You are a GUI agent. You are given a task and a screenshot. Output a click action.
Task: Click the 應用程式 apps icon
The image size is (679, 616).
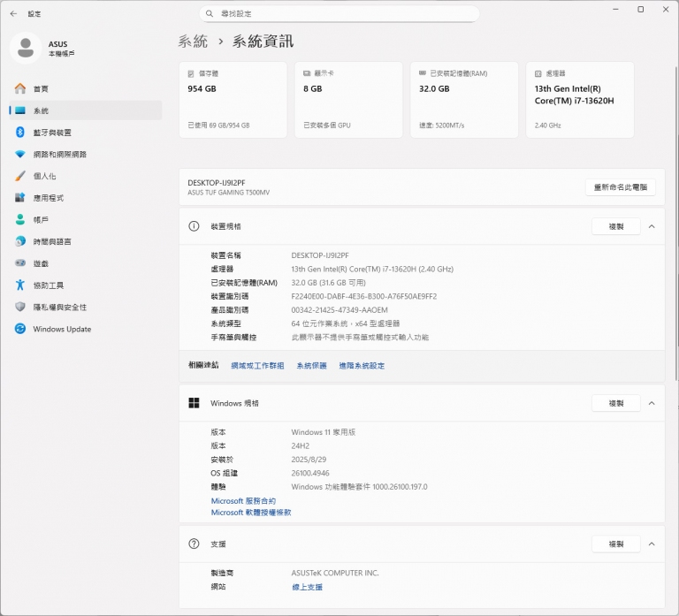pos(20,198)
